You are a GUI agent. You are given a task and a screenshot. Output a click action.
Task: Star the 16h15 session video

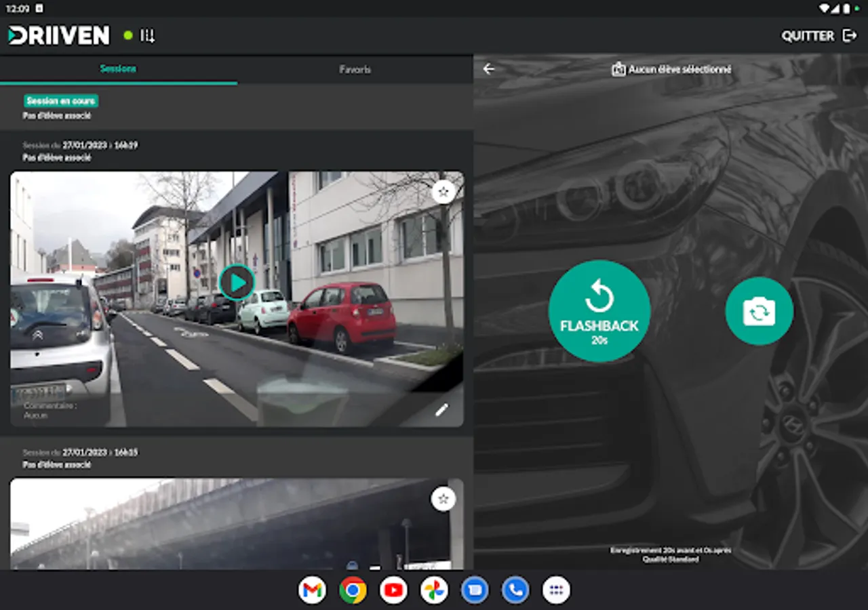(x=443, y=500)
